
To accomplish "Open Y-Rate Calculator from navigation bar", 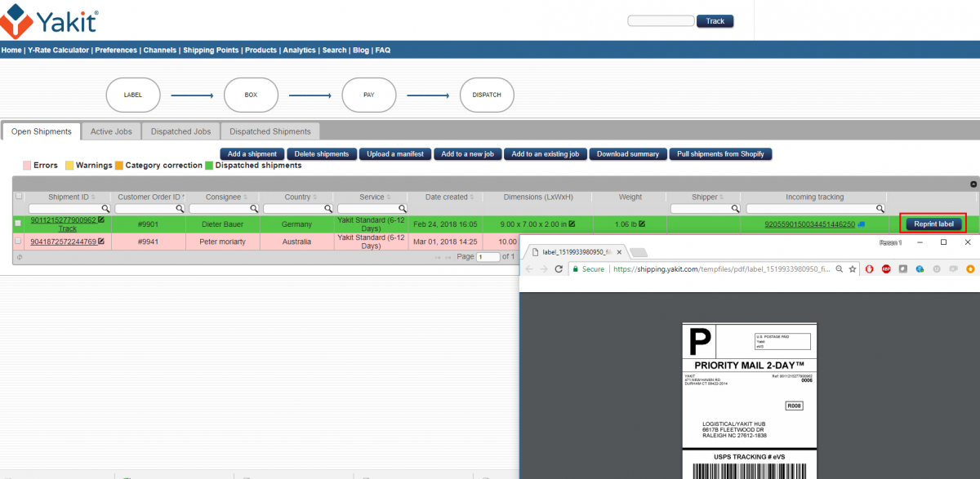I will pyautogui.click(x=58, y=50).
